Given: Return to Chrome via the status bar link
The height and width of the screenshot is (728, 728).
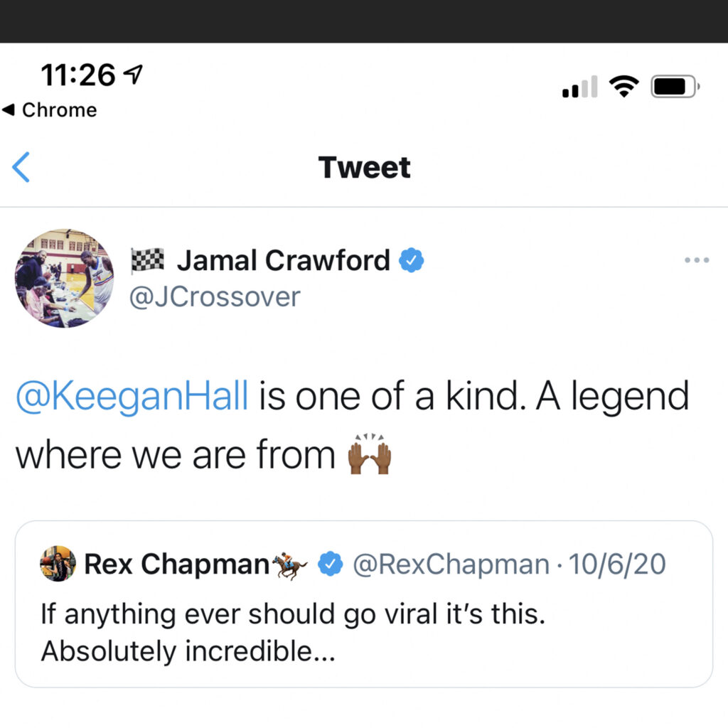Looking at the screenshot, I should (x=50, y=110).
